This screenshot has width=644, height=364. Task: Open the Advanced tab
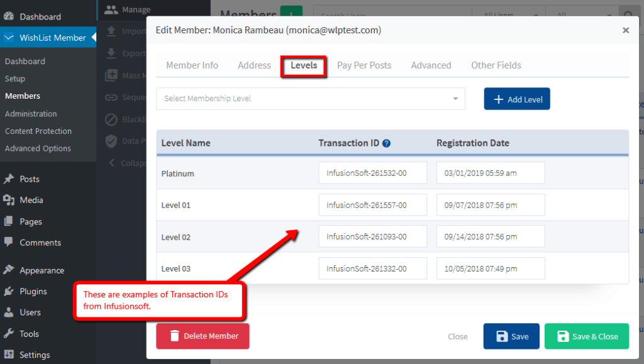tap(431, 65)
